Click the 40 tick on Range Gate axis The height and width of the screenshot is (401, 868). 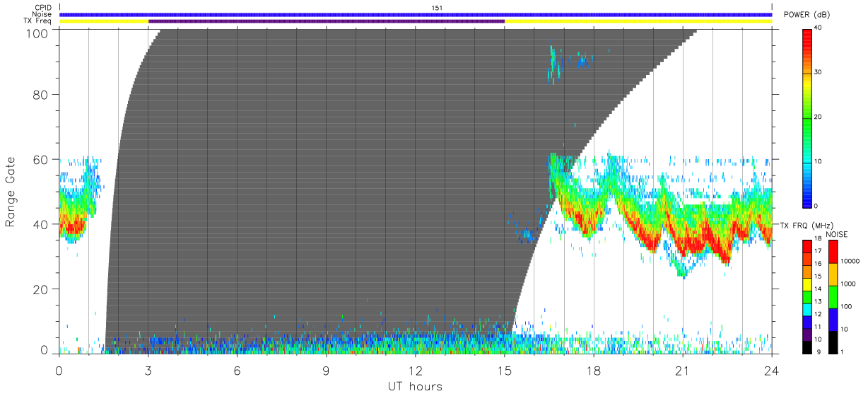tap(41, 224)
